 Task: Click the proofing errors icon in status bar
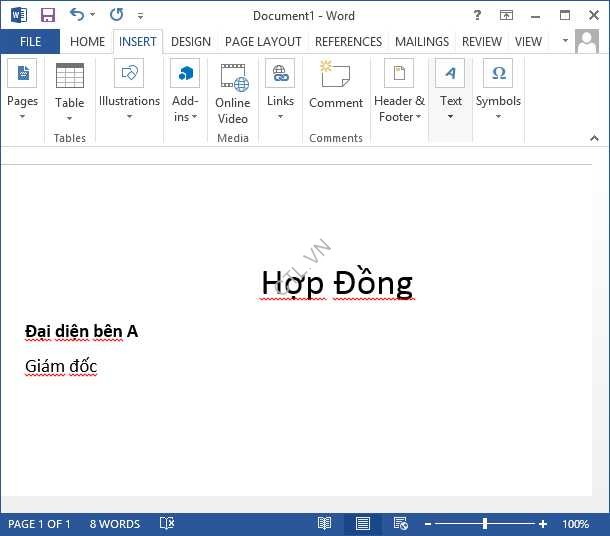167,524
